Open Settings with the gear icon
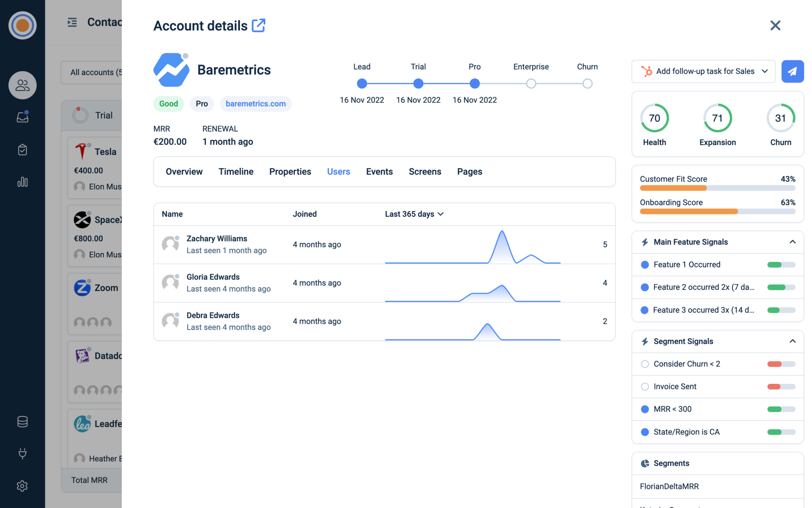The width and height of the screenshot is (812, 508). (22, 486)
